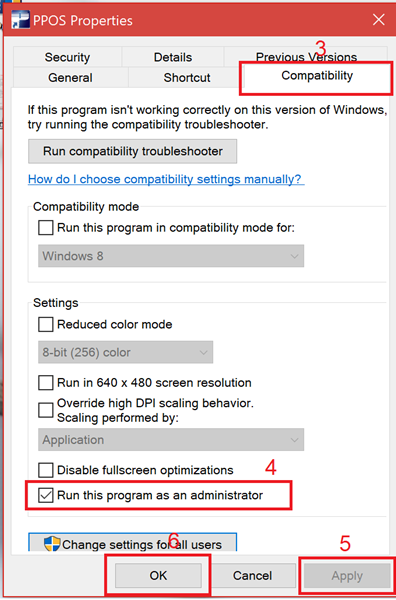Enable Override high DPI scaling behavior

click(46, 410)
